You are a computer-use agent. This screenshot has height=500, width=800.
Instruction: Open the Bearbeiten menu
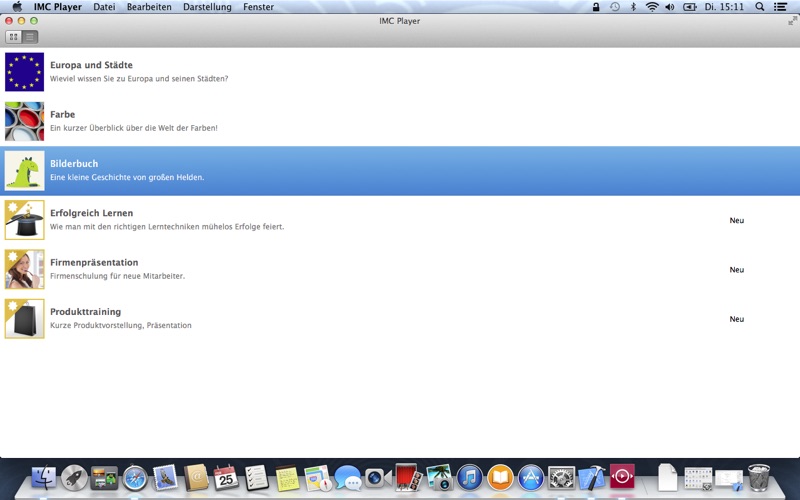pyautogui.click(x=149, y=7)
